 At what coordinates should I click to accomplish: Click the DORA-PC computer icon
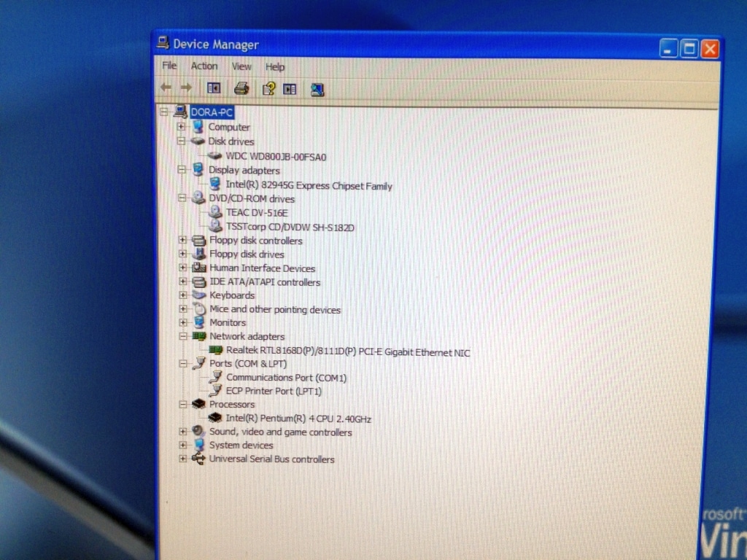[180, 112]
